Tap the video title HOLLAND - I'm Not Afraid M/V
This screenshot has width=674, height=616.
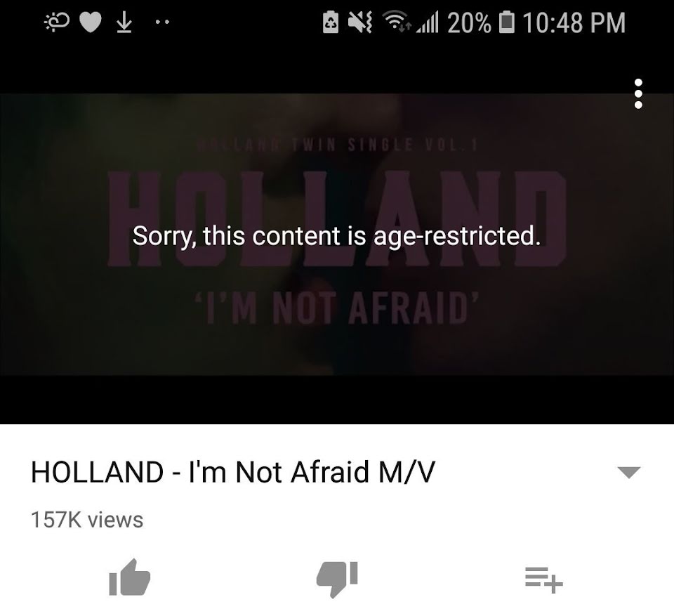coord(233,472)
